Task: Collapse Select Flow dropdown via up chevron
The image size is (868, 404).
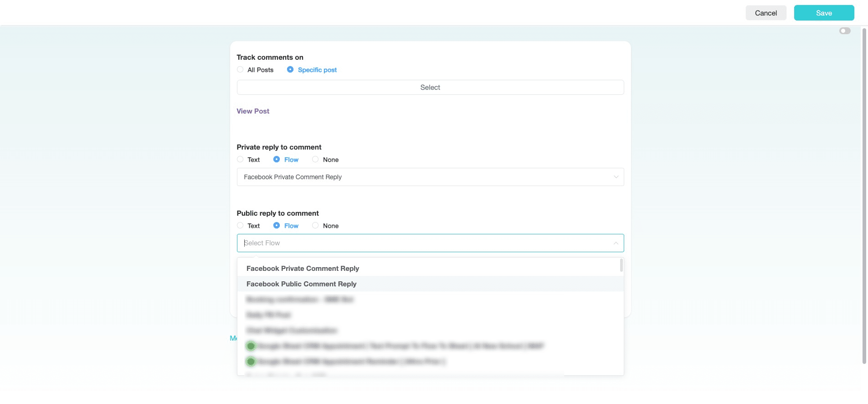Action: click(616, 243)
